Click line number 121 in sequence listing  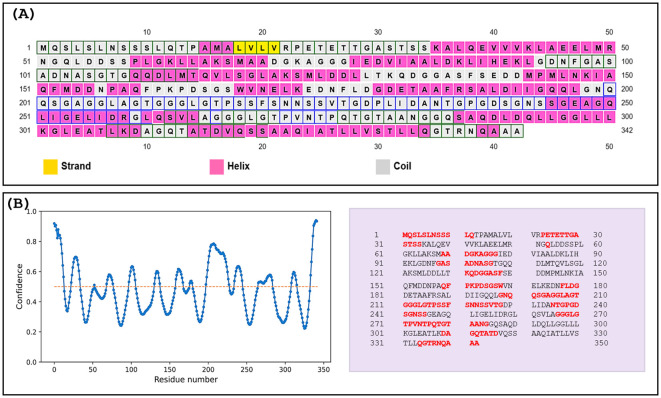tap(376, 273)
